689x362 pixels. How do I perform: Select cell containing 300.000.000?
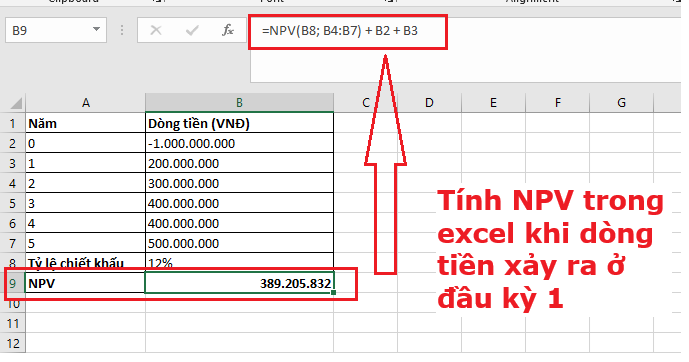tap(239, 183)
